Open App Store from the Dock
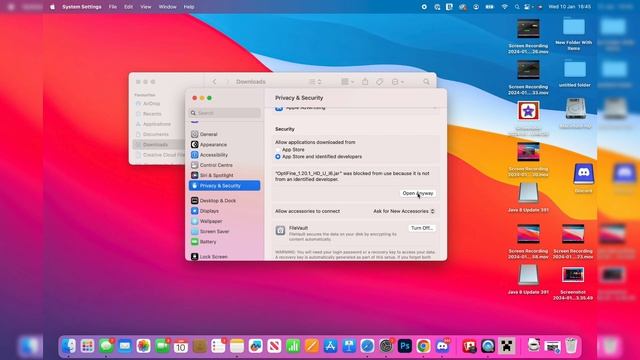The width and height of the screenshot is (640, 360). (330, 346)
